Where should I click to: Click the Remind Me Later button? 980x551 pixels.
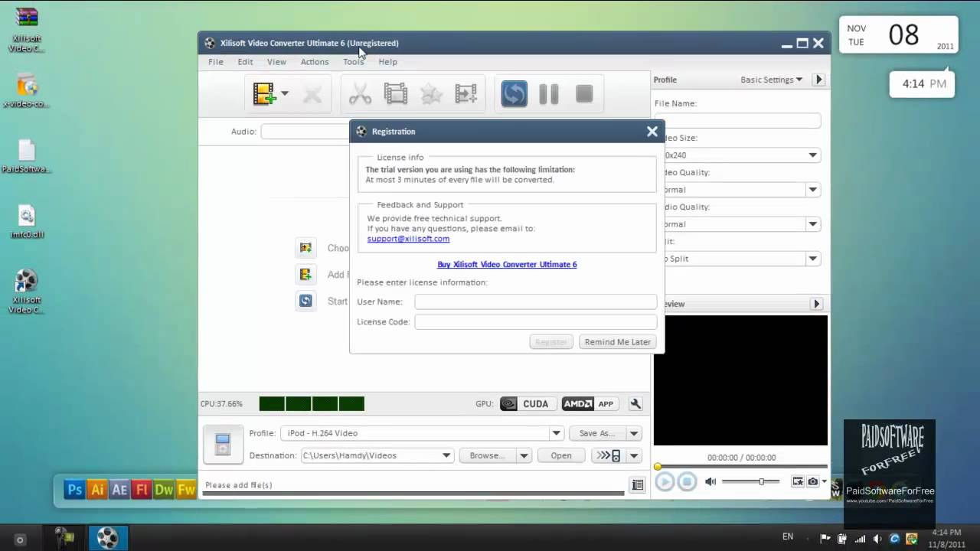click(617, 342)
